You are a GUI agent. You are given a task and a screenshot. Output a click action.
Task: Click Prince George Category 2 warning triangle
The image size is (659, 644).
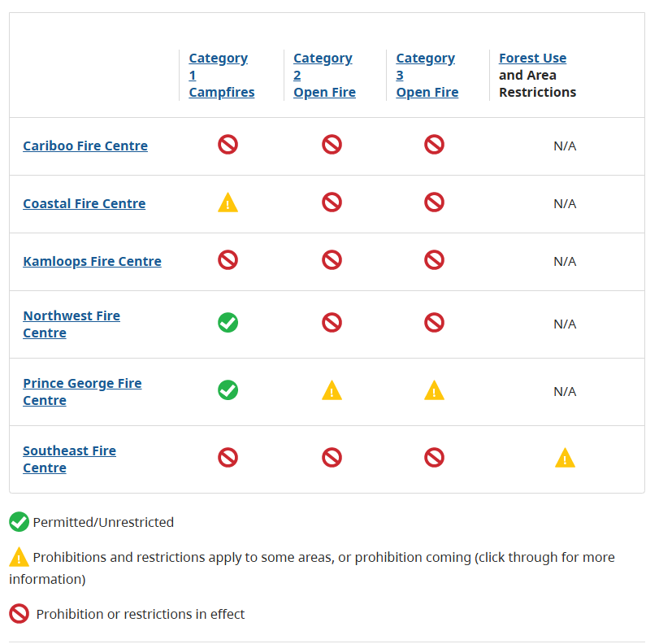[332, 390]
